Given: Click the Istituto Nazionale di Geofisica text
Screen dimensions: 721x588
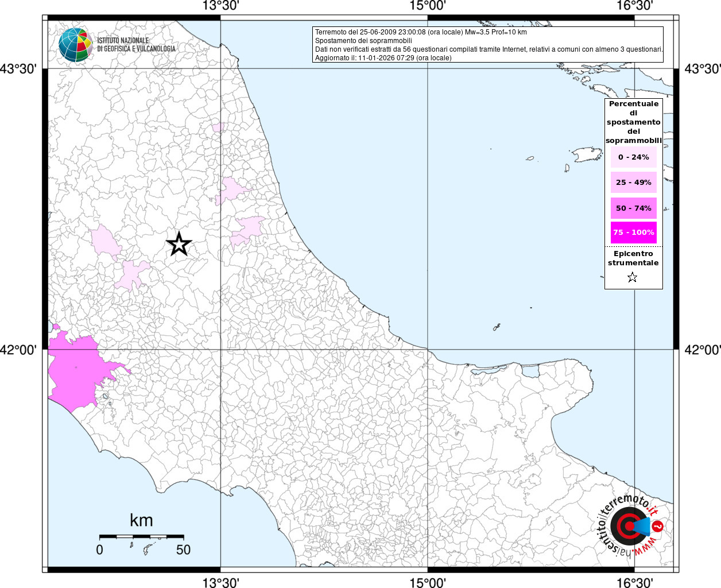Looking at the screenshot, I should click(x=137, y=45).
